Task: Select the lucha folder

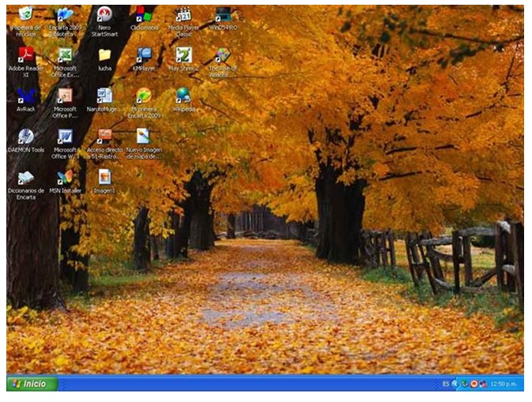Action: 104,55
